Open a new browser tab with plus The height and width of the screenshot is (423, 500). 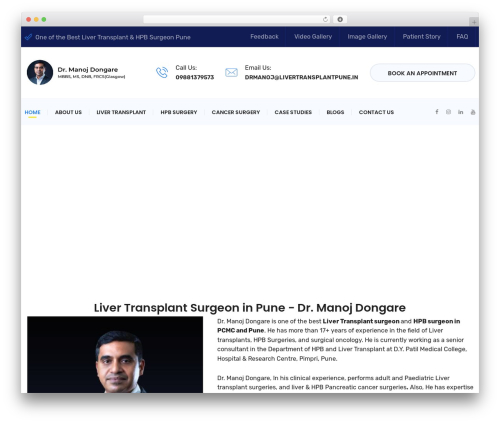click(x=474, y=22)
